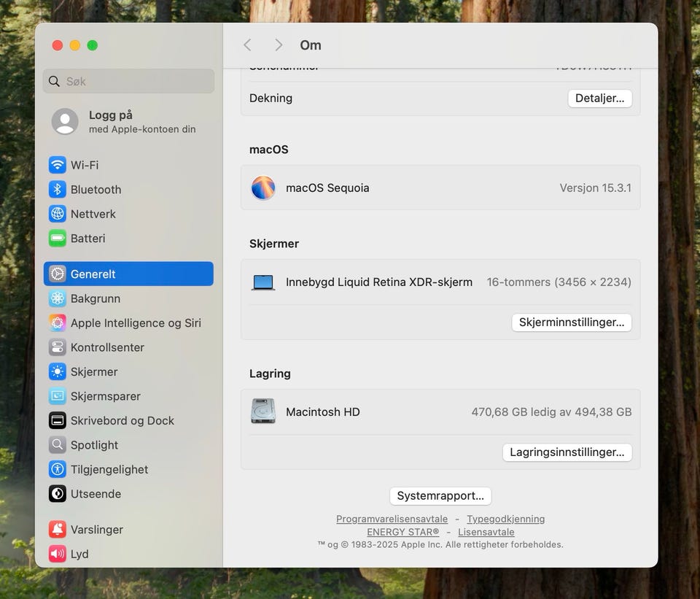
Task: Navigate back with the left chevron
Action: pos(247,45)
